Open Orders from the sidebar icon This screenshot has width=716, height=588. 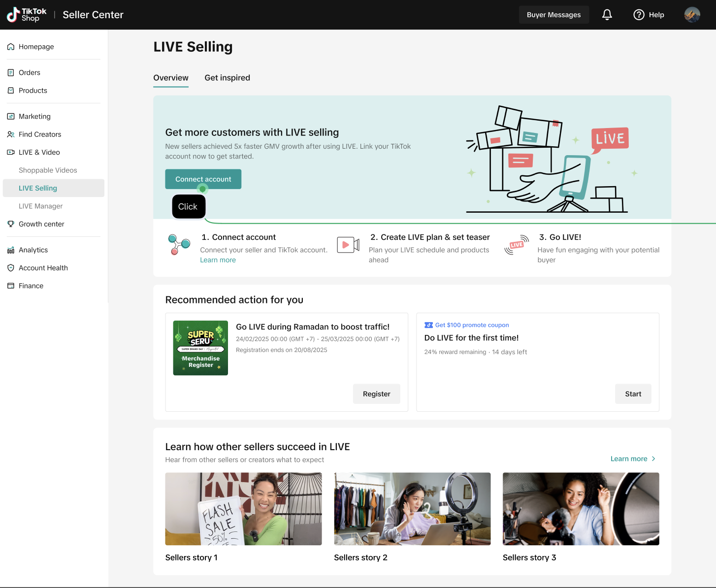point(11,73)
